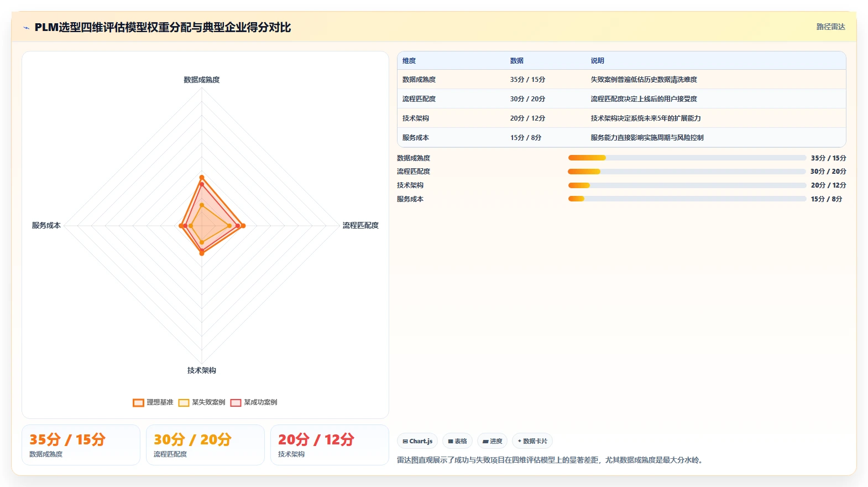Open the 35分 / 15分 data card
Screen dimensions: 868x487
pyautogui.click(x=81, y=445)
